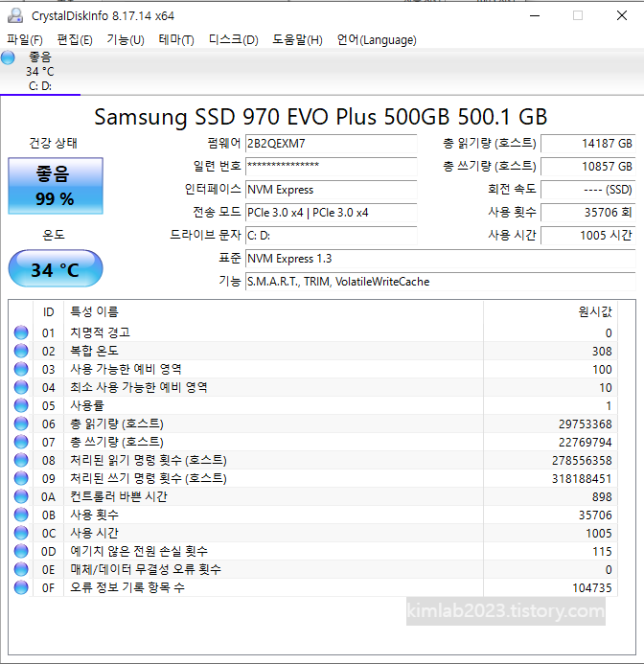Click the 34 °C temperature button
Image resolution: width=644 pixels, height=664 pixels.
56,269
